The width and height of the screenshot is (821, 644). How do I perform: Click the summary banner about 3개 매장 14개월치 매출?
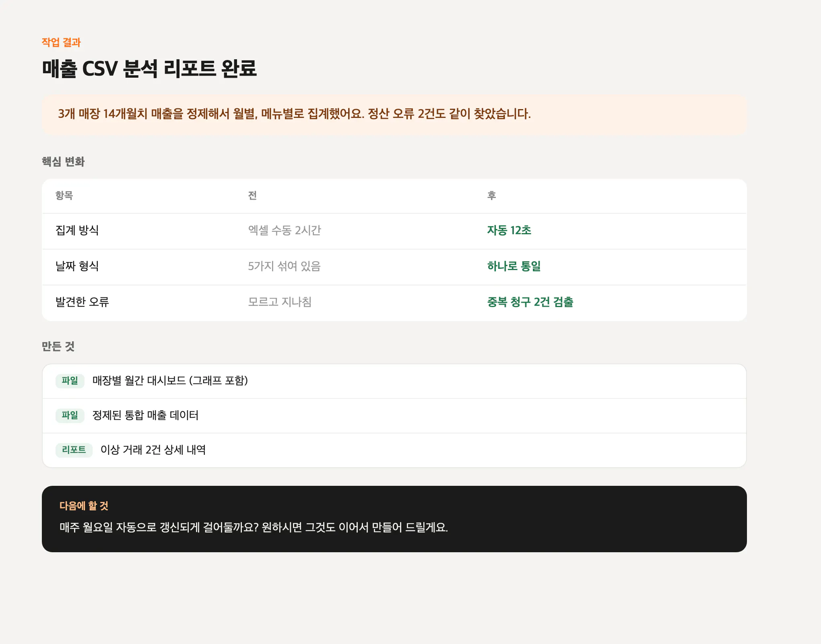point(394,114)
